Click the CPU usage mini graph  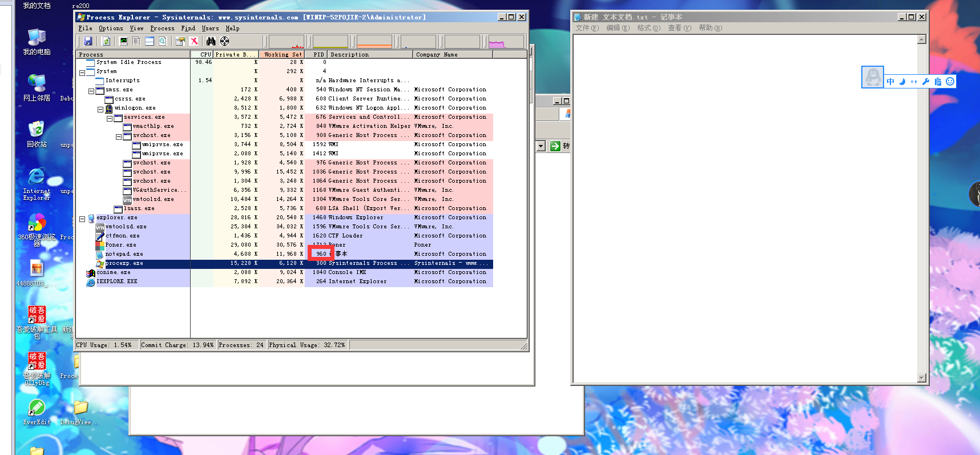click(287, 42)
